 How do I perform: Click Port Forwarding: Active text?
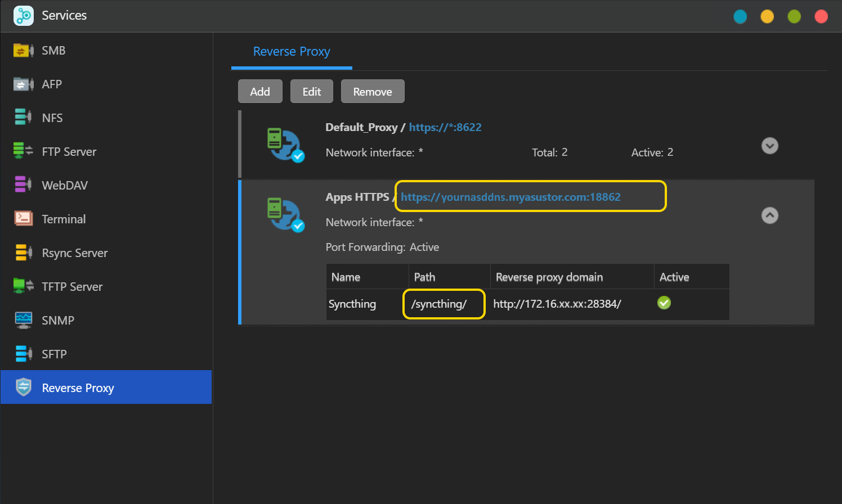coord(382,247)
